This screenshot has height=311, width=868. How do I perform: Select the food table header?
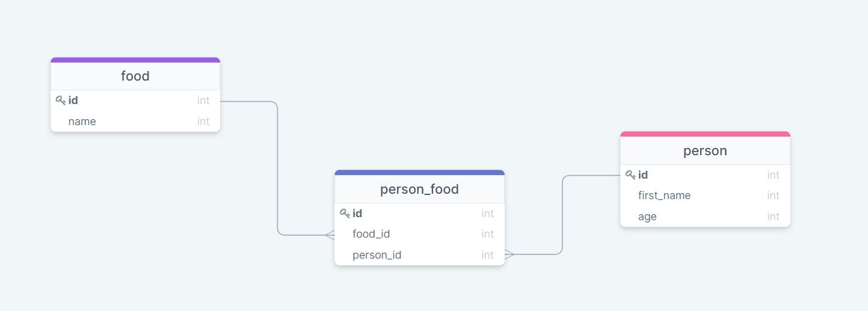(135, 76)
